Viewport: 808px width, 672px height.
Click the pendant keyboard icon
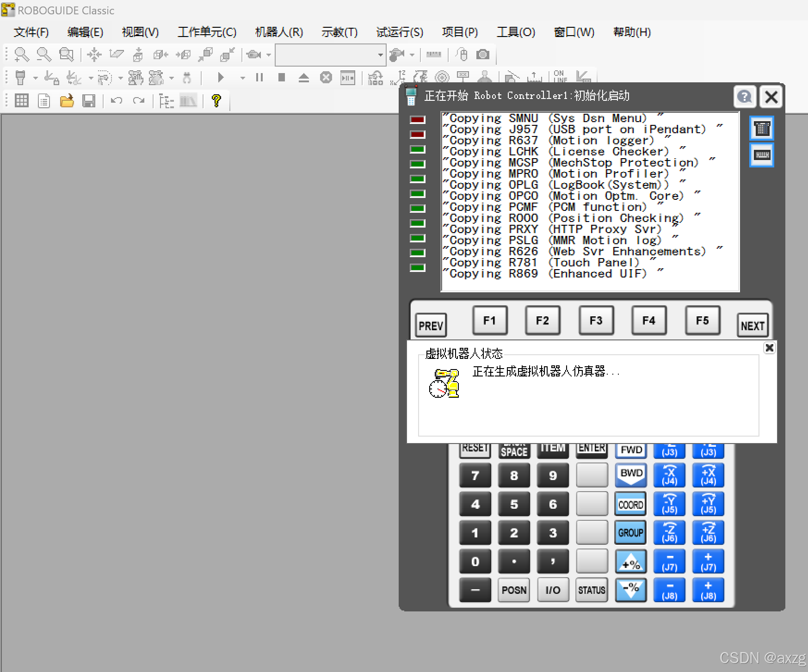pyautogui.click(x=762, y=155)
